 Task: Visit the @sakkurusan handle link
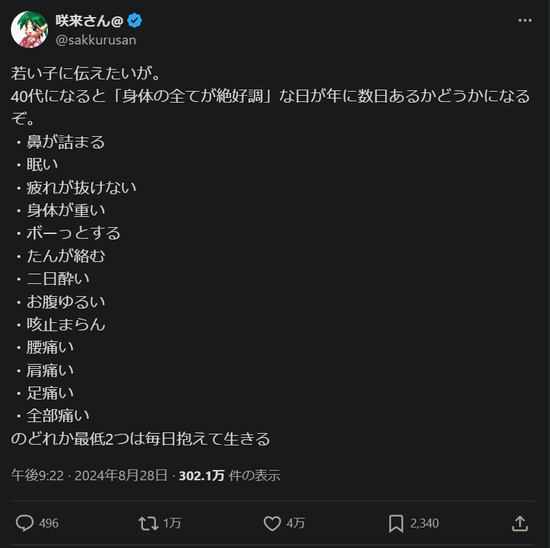pos(96,40)
